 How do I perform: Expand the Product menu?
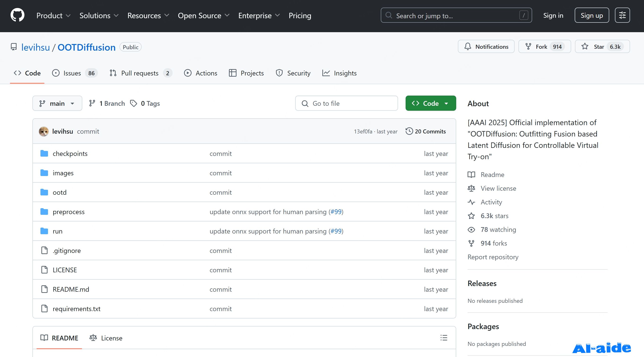[x=53, y=16]
